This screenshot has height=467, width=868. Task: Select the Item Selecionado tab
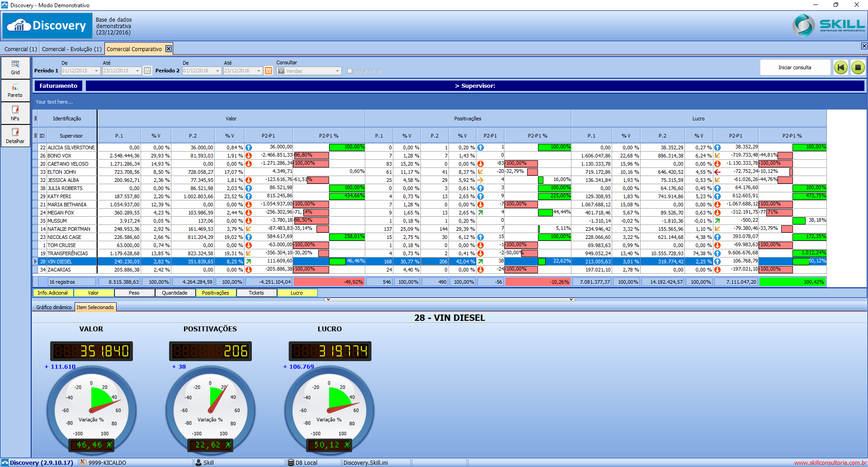click(95, 307)
